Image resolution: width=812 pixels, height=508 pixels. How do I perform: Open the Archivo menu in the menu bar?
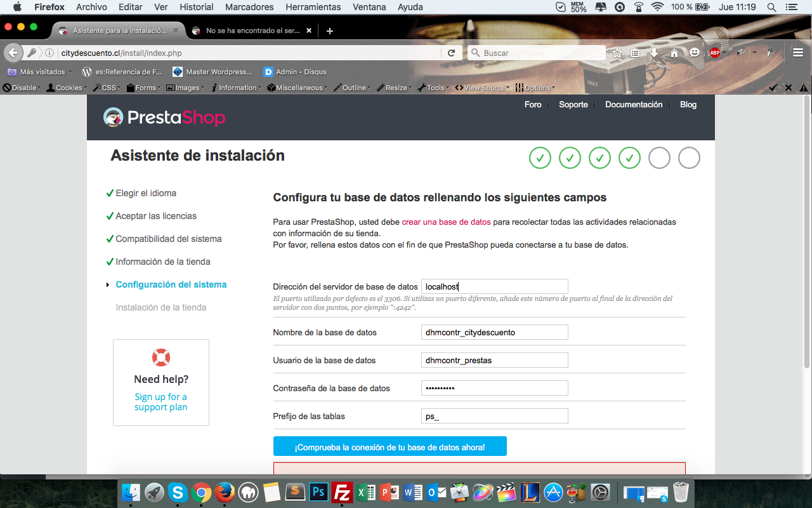(91, 7)
